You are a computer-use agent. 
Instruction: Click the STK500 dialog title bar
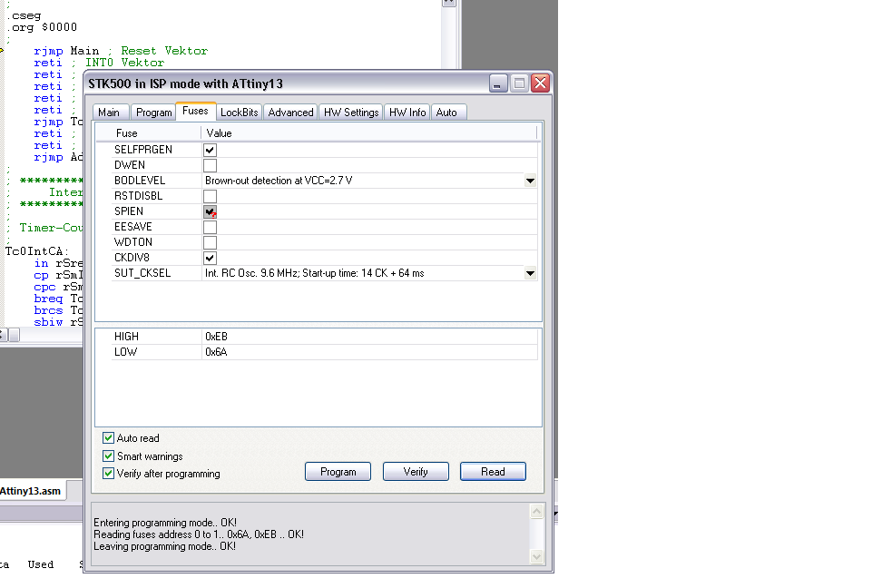pyautogui.click(x=287, y=83)
